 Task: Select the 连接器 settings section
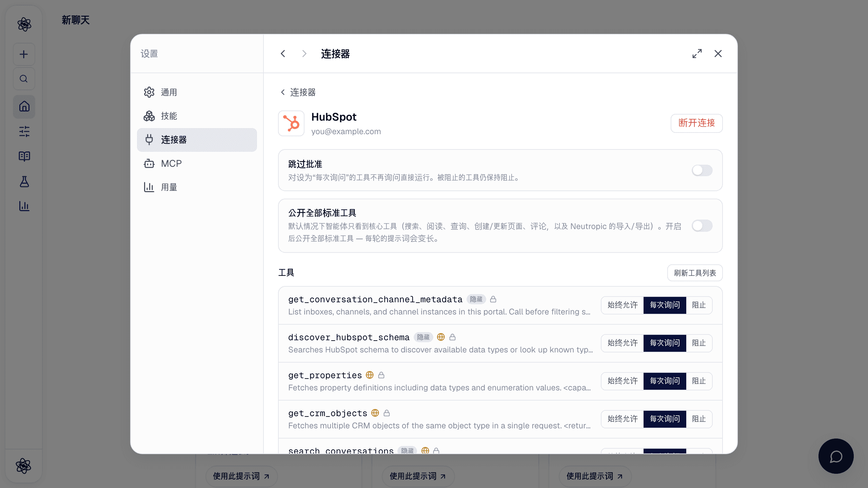point(197,140)
